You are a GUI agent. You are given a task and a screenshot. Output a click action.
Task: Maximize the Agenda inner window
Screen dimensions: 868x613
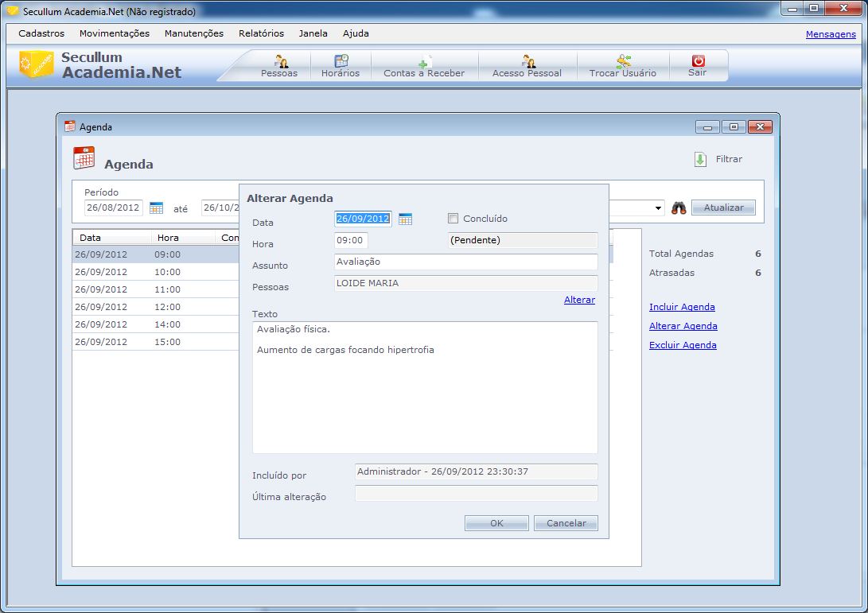pos(734,127)
